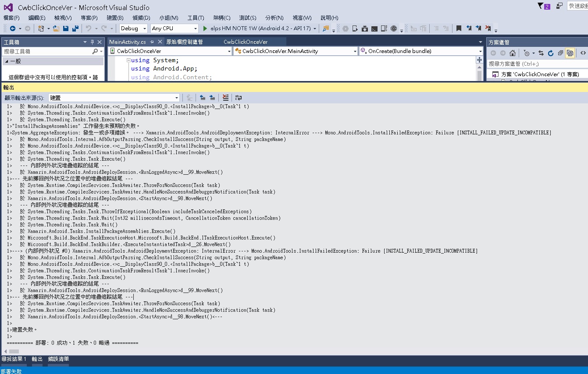Click the Save All icon
588x374 pixels.
tap(75, 28)
